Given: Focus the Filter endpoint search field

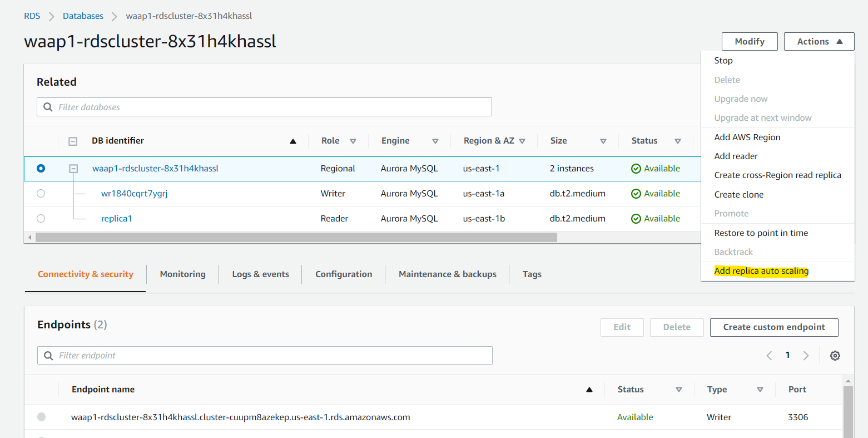Looking at the screenshot, I should 265,356.
